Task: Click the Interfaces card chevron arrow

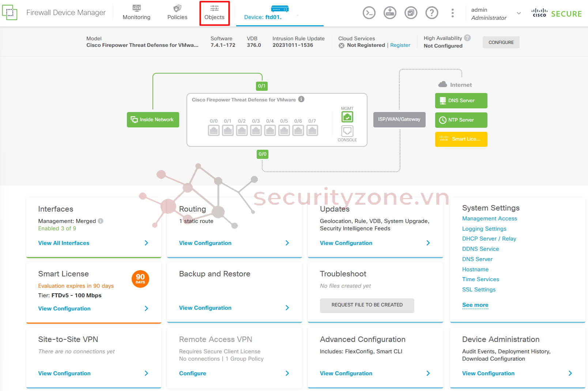Action: (146, 243)
